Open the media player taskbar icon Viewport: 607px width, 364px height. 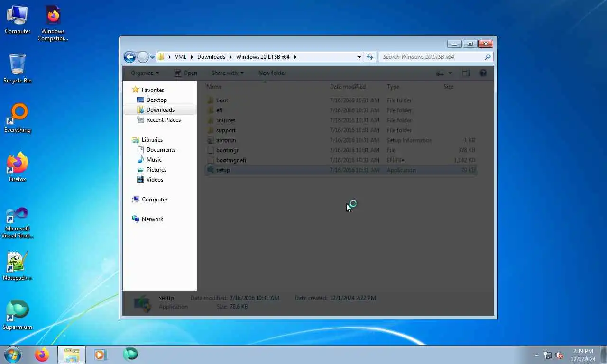coord(101,355)
